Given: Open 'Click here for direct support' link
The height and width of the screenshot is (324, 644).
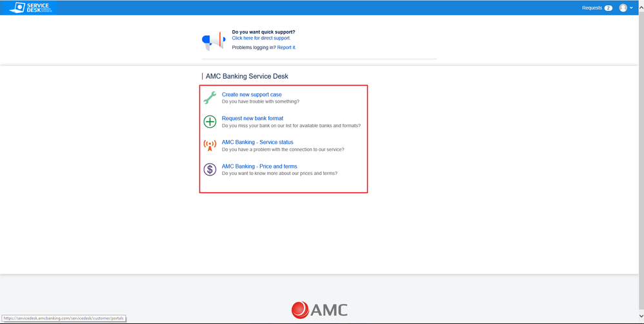Looking at the screenshot, I should [x=261, y=38].
